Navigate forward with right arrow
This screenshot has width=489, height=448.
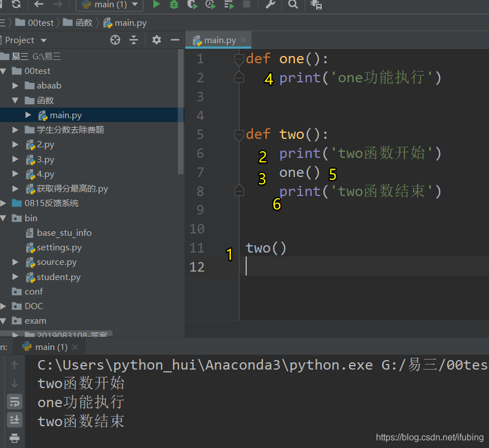coord(58,4)
